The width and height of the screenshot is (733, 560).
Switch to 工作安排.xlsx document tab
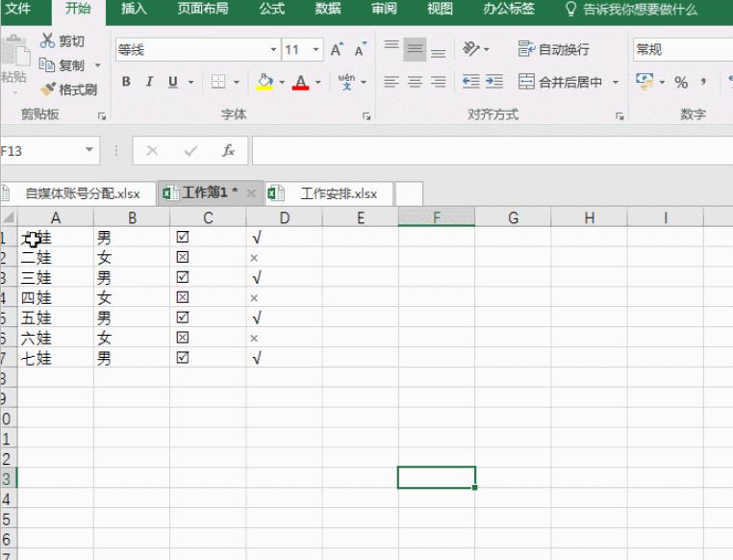[330, 193]
